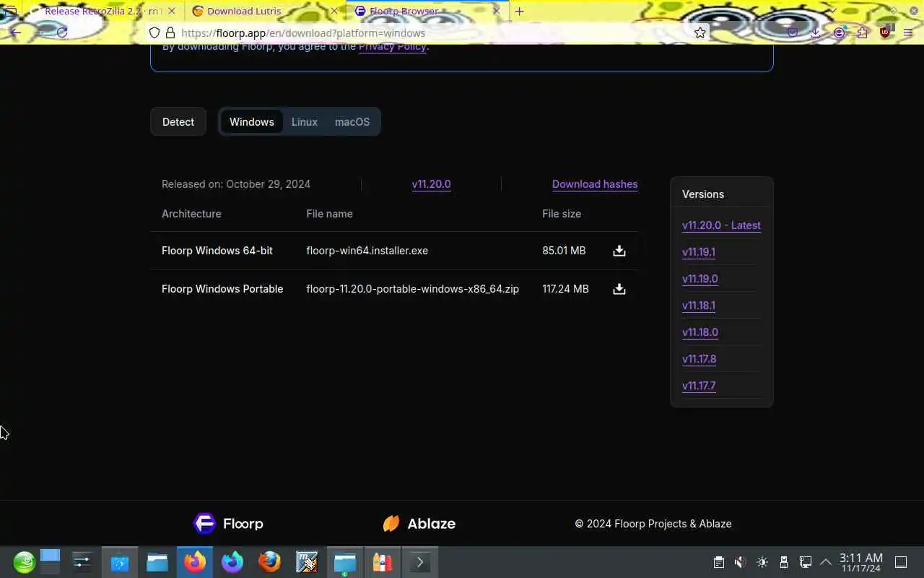Open the Discover software store taskbar icon
Viewport: 924px width, 578px height.
point(120,562)
